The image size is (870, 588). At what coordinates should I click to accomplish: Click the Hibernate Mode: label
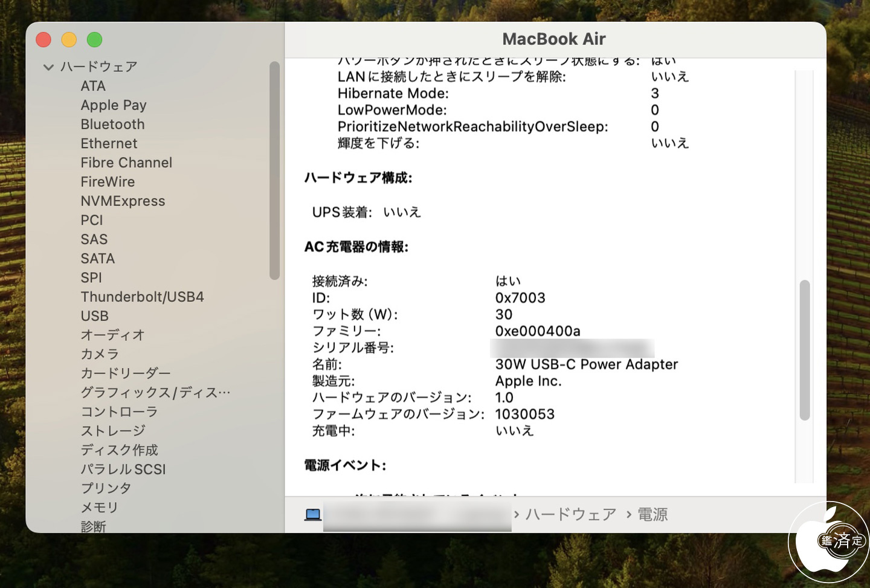[x=393, y=94]
